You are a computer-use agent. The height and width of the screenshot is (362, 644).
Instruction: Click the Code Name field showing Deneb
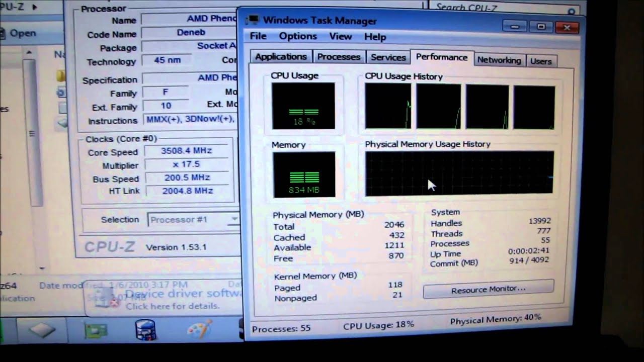[x=190, y=33]
